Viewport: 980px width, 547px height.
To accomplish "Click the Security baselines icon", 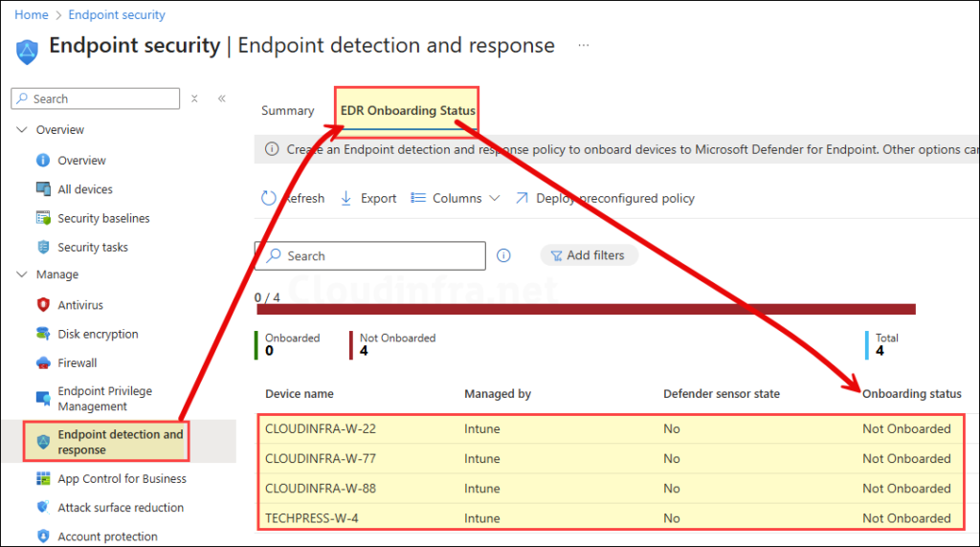I will pos(43,218).
